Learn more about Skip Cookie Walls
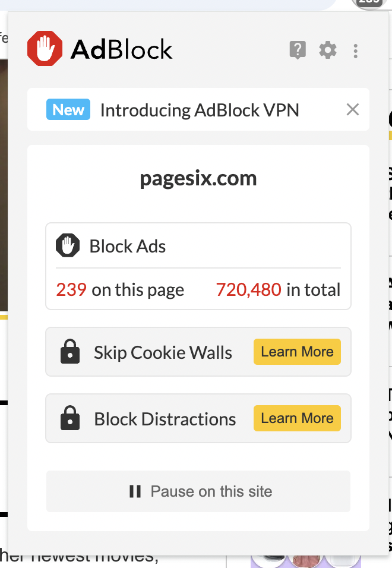The width and height of the screenshot is (392, 568). click(x=297, y=352)
